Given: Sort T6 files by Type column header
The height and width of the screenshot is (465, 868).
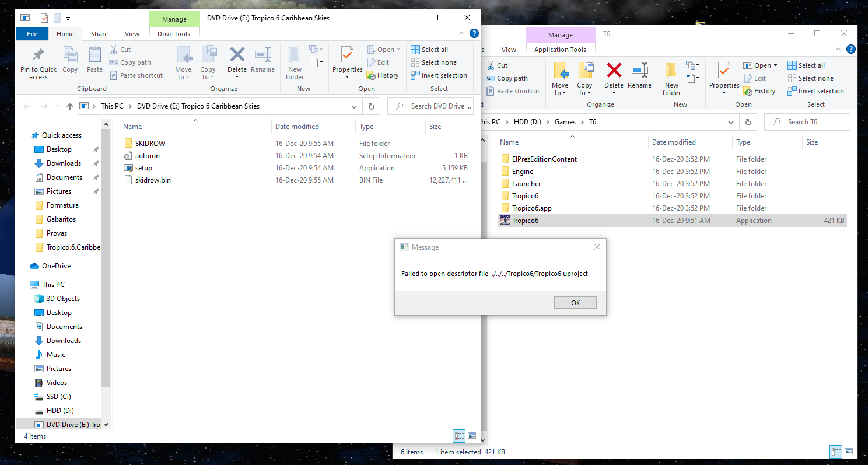Looking at the screenshot, I should (767, 142).
